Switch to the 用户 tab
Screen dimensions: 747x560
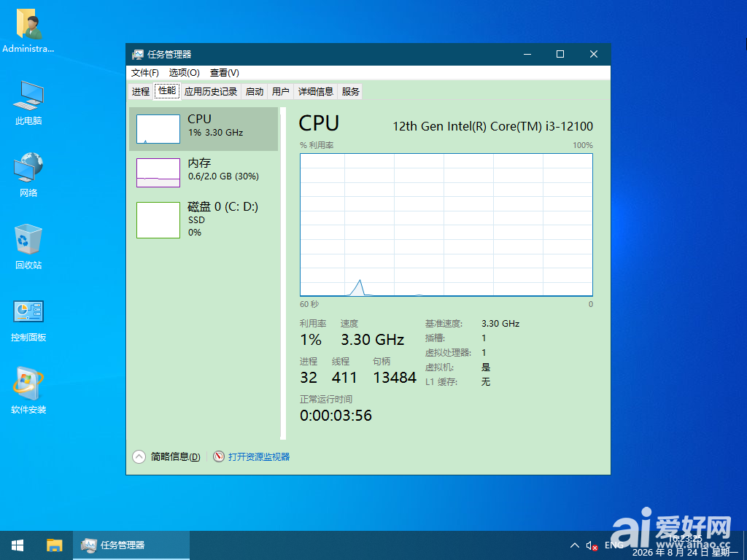pos(281,91)
